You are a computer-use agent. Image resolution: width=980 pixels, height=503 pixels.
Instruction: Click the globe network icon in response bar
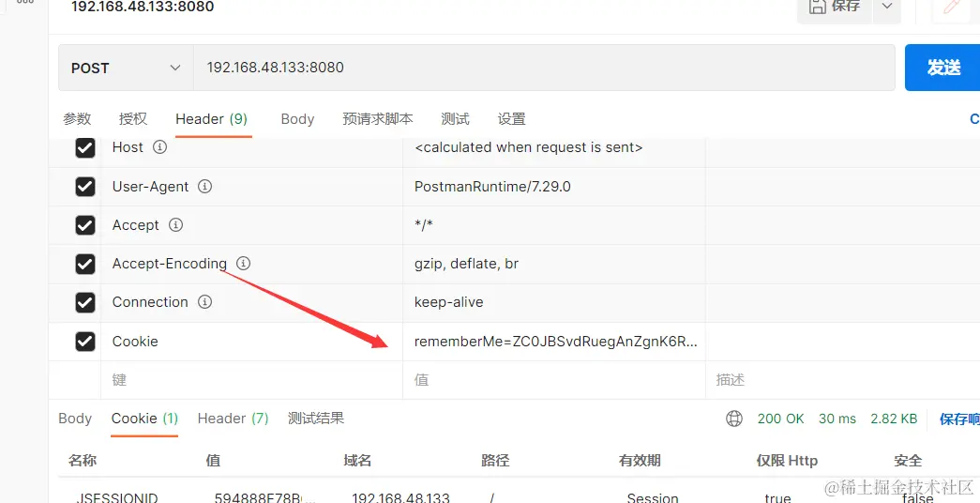(x=733, y=419)
